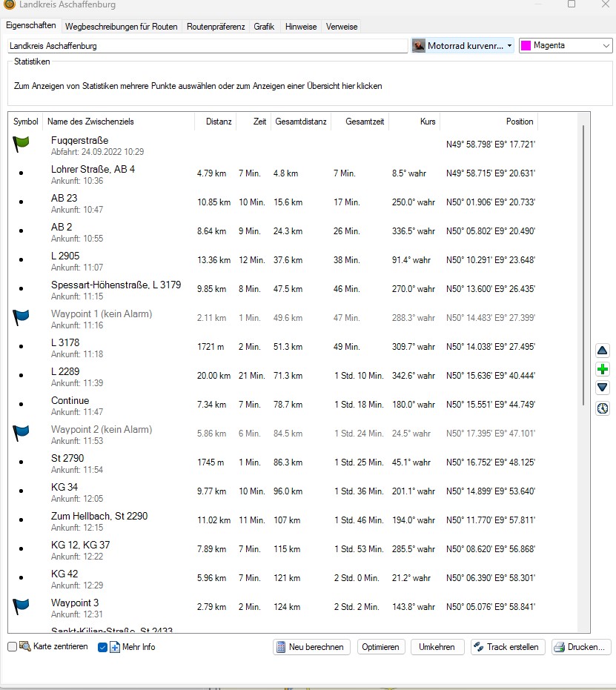Open the Magenta route color dropdown

click(565, 46)
